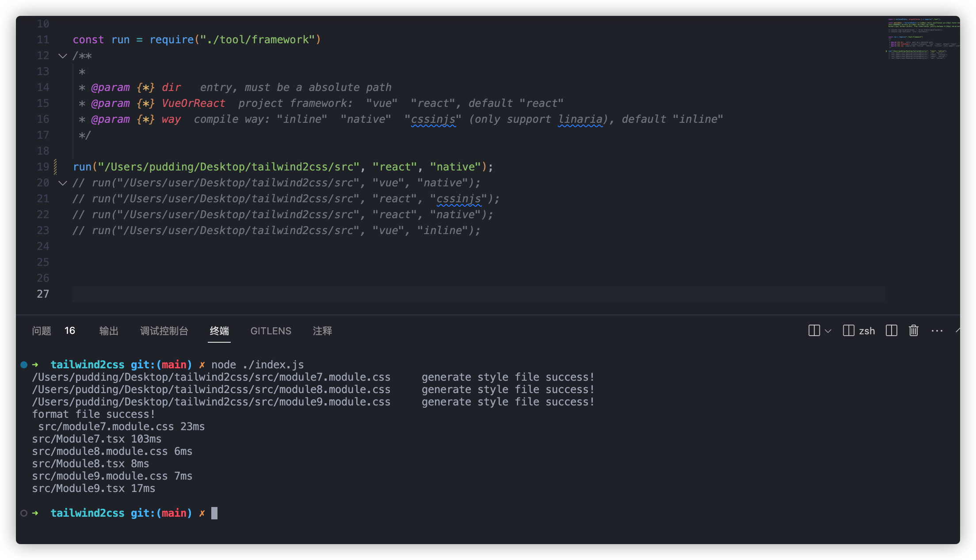976x560 pixels.
Task: Fold the commented run block at line 20
Action: click(63, 183)
